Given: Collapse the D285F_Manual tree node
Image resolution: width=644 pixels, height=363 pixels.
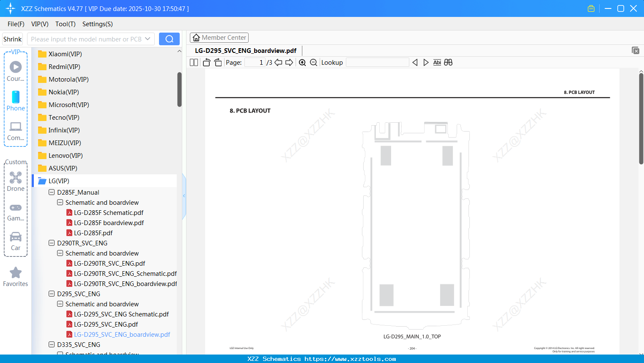Looking at the screenshot, I should tap(52, 192).
